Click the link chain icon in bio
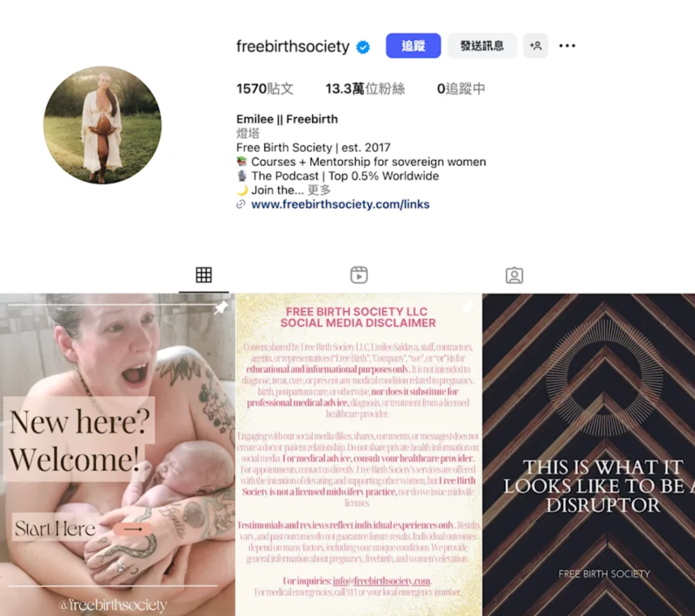Viewport: 695px width, 616px height. pyautogui.click(x=241, y=204)
